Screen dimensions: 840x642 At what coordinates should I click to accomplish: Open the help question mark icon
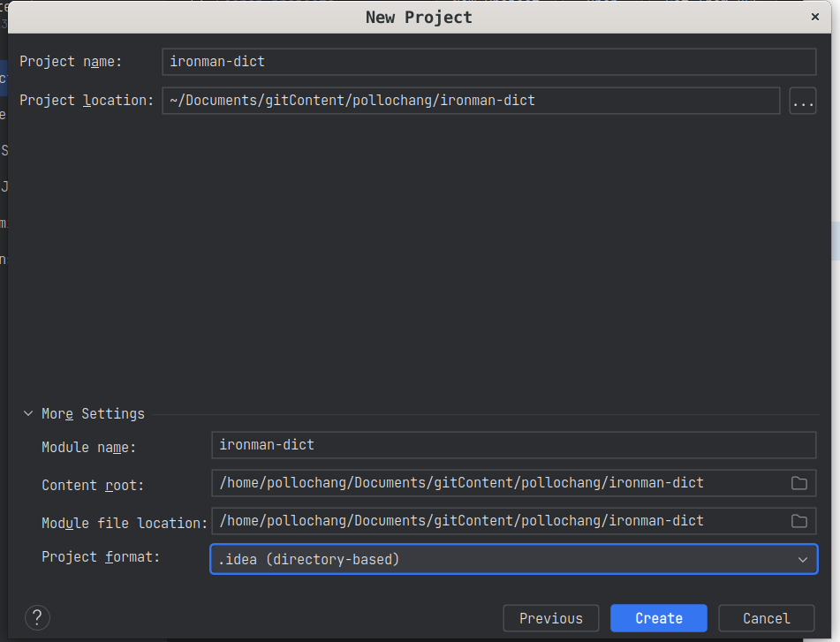pyautogui.click(x=37, y=617)
